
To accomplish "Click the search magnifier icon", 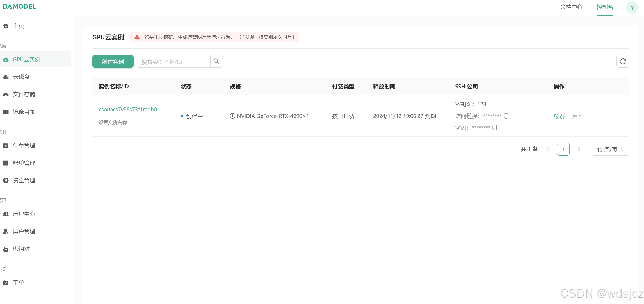I will (216, 61).
